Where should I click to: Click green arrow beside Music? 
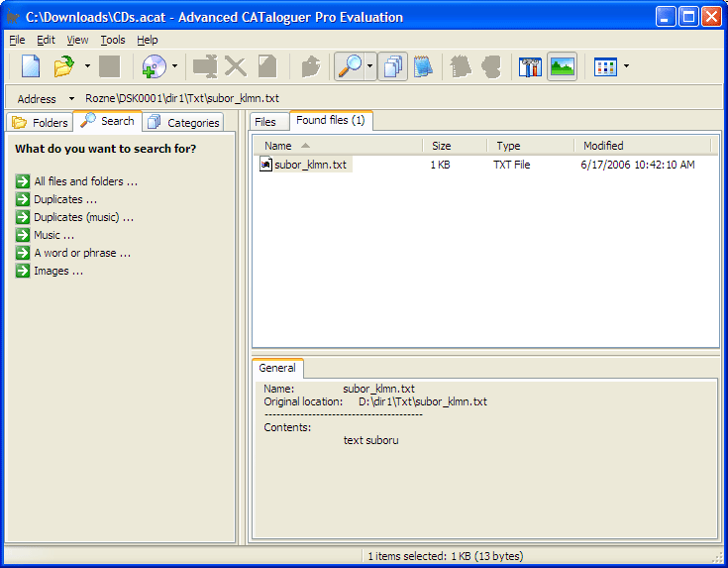(22, 235)
